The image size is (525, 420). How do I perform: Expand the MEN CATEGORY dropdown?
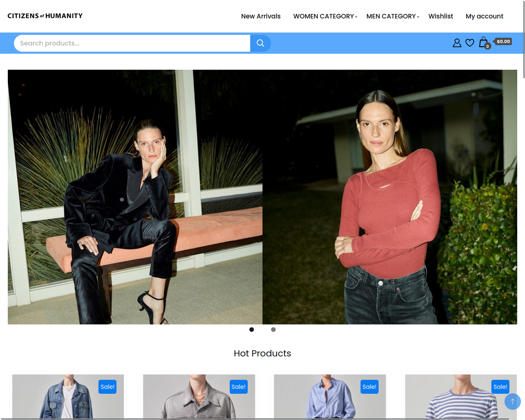[393, 16]
